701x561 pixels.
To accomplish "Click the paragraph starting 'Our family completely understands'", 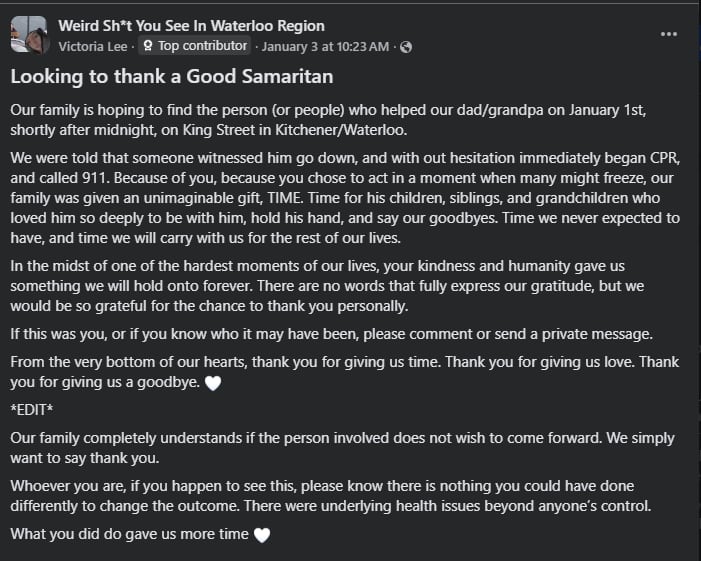I will pyautogui.click(x=342, y=448).
